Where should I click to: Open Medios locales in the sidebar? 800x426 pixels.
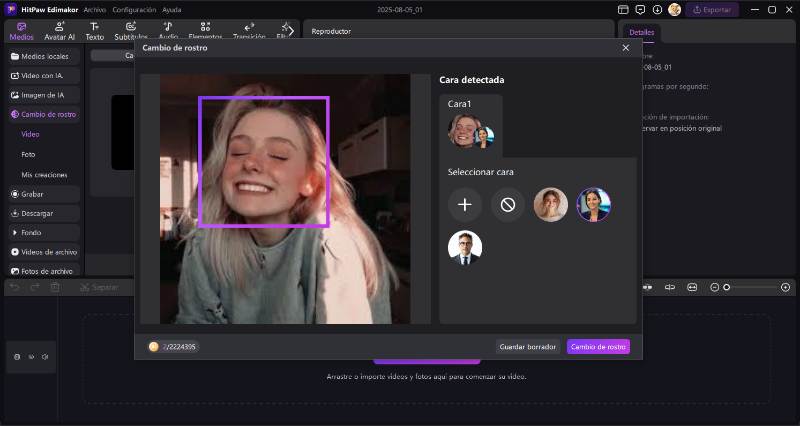44,56
